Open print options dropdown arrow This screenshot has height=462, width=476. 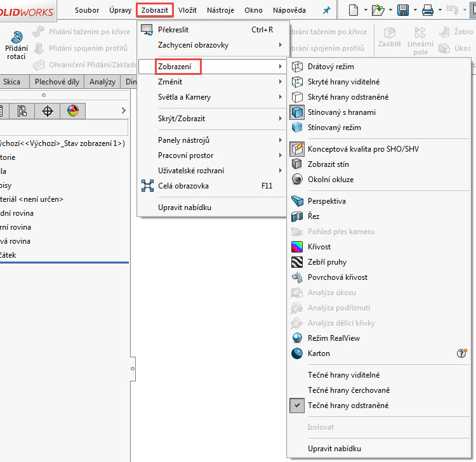tap(440, 10)
